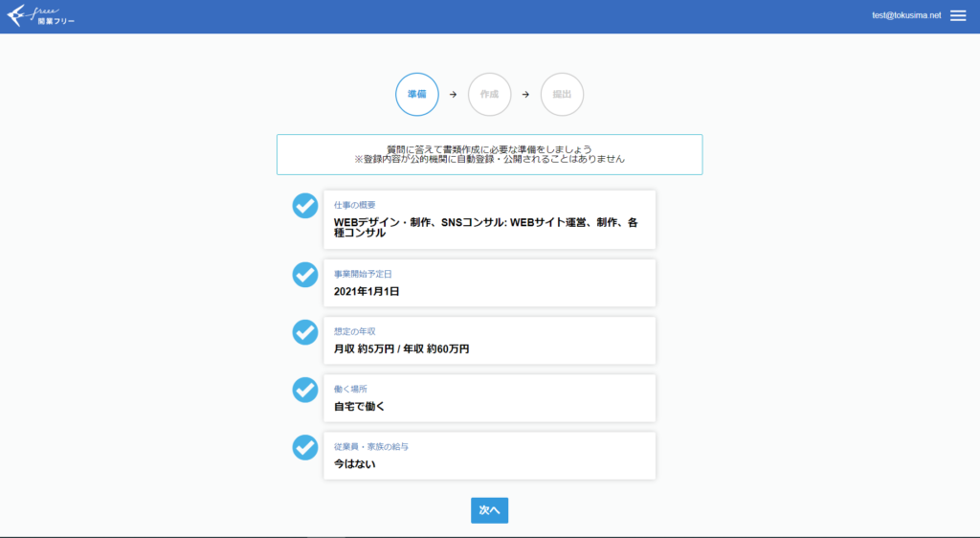980x538 pixels.
Task: Click the checkmark beside 働く場所
Action: (304, 390)
